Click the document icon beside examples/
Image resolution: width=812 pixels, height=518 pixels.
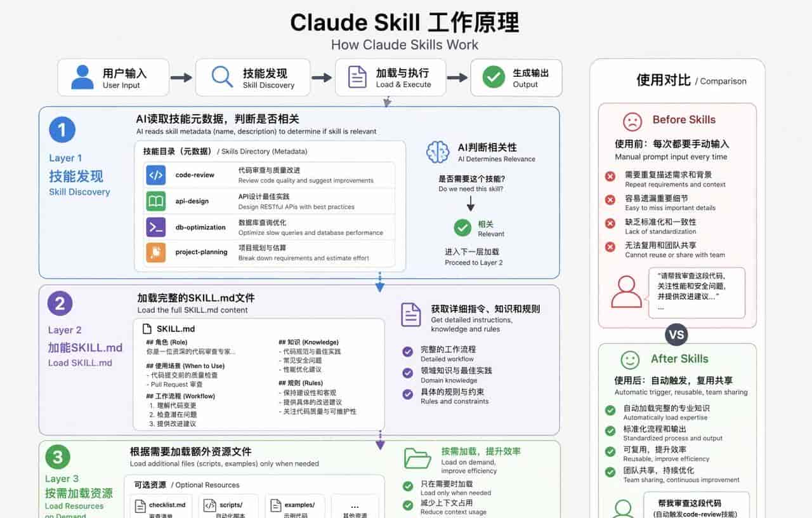click(x=275, y=506)
